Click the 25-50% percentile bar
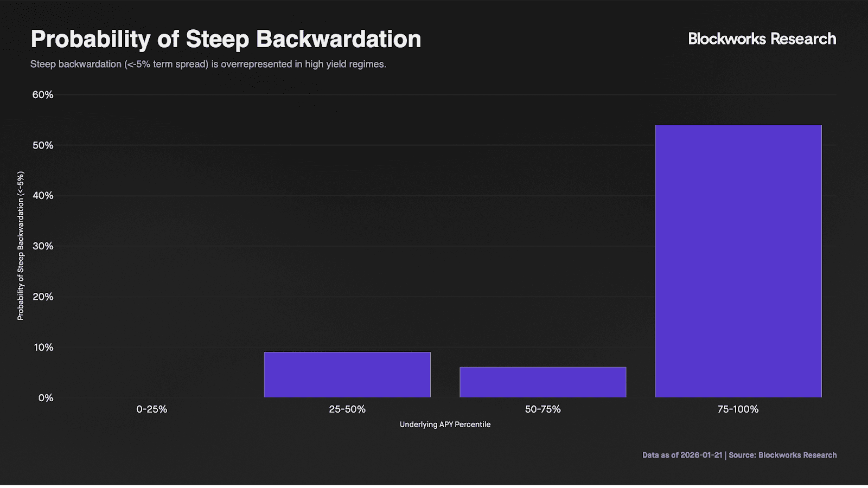Screen dimensions: 868x488 [347, 375]
